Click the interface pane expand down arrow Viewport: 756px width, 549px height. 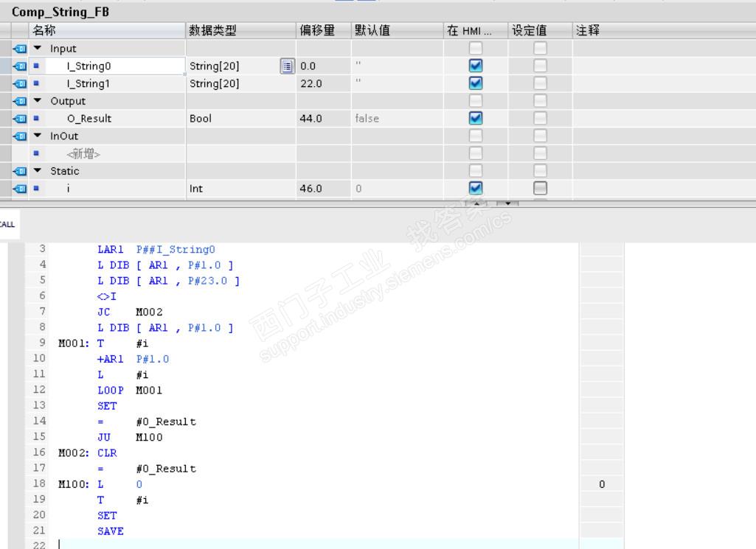pyautogui.click(x=507, y=203)
